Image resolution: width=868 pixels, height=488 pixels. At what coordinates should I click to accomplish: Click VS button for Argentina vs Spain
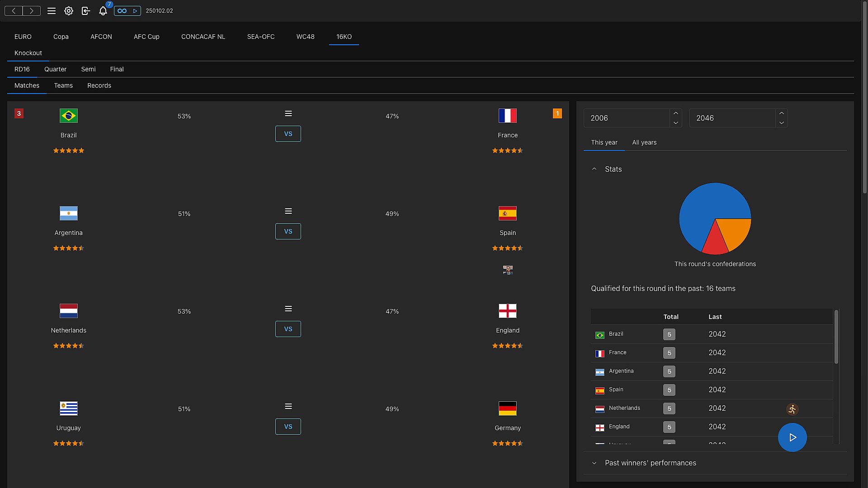pyautogui.click(x=288, y=231)
